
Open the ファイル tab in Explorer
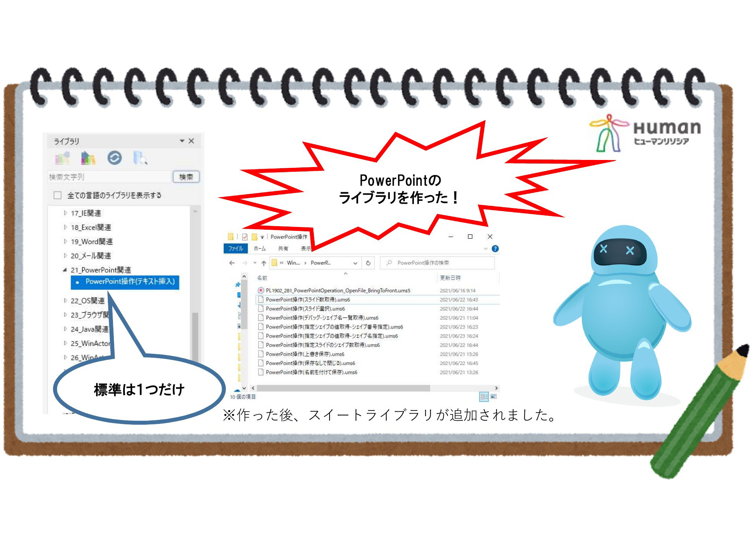pos(235,249)
